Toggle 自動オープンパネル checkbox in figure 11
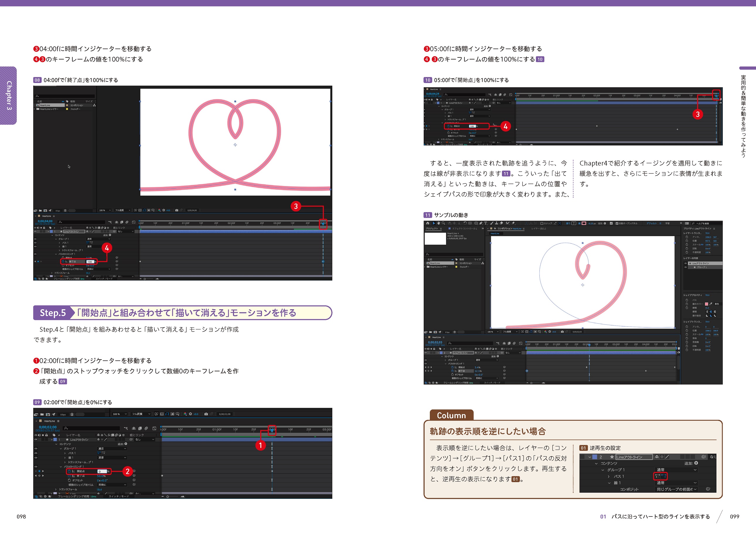Viewport: 756px width, 534px height. (x=617, y=223)
